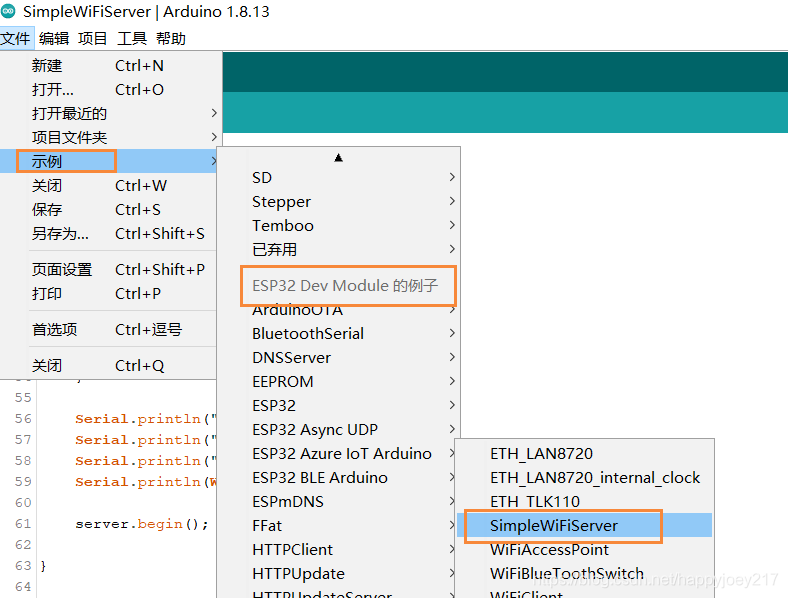This screenshot has height=598, width=788.
Task: Choose 新建 from the file menu
Action: [110, 66]
